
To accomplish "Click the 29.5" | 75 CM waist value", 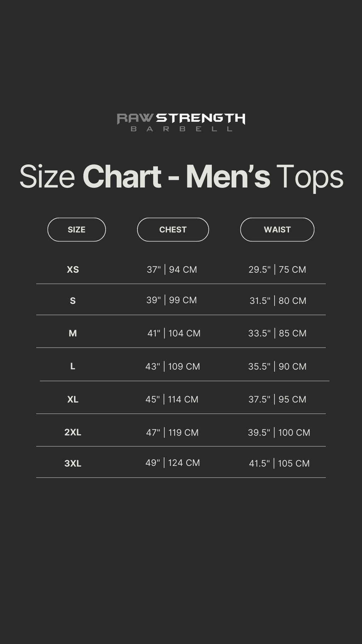I will point(277,270).
